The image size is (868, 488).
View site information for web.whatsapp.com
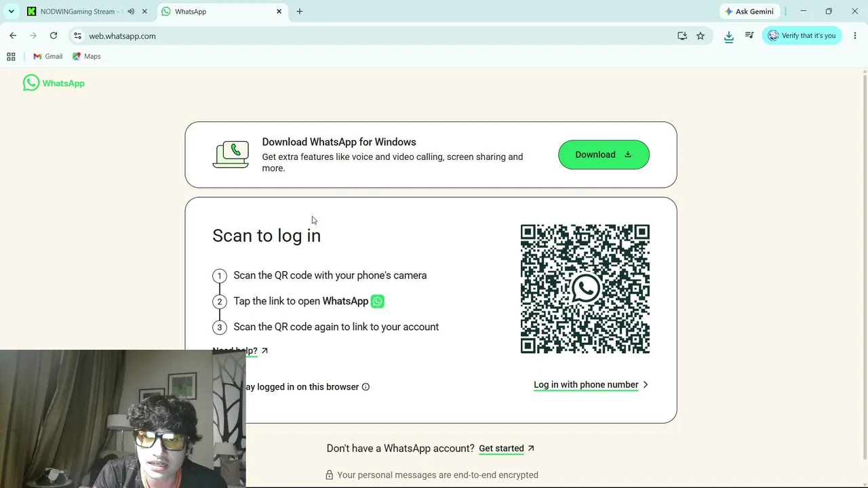click(x=77, y=36)
